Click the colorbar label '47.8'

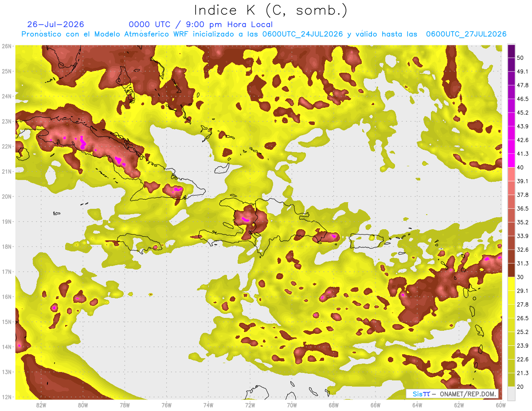pos(522,85)
